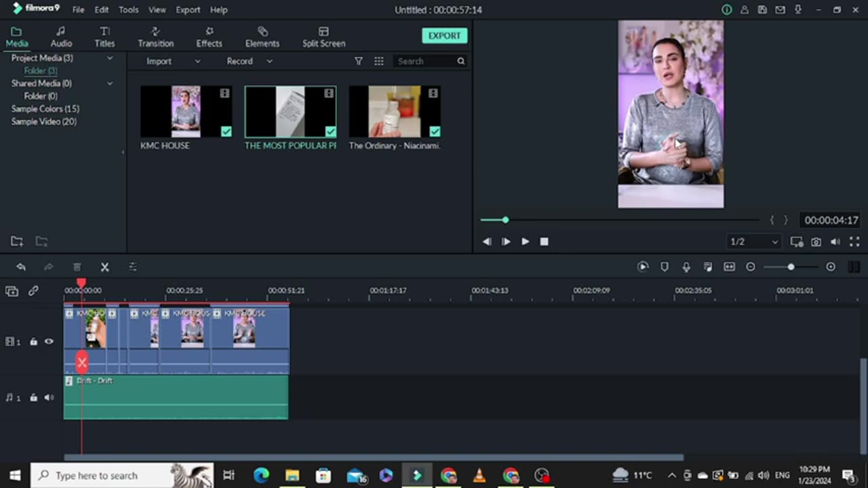Image resolution: width=868 pixels, height=488 pixels.
Task: Select Sample Colors (15) in sidebar
Action: click(x=45, y=109)
